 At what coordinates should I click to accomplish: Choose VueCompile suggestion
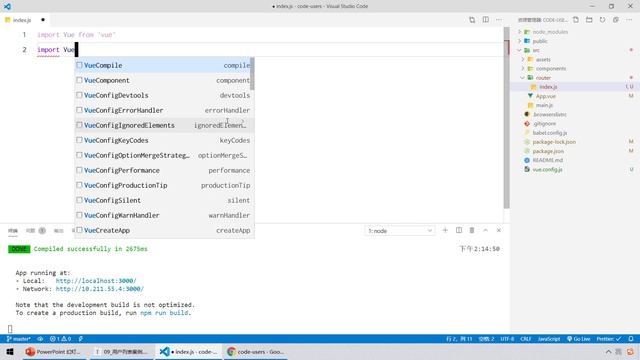coord(163,65)
